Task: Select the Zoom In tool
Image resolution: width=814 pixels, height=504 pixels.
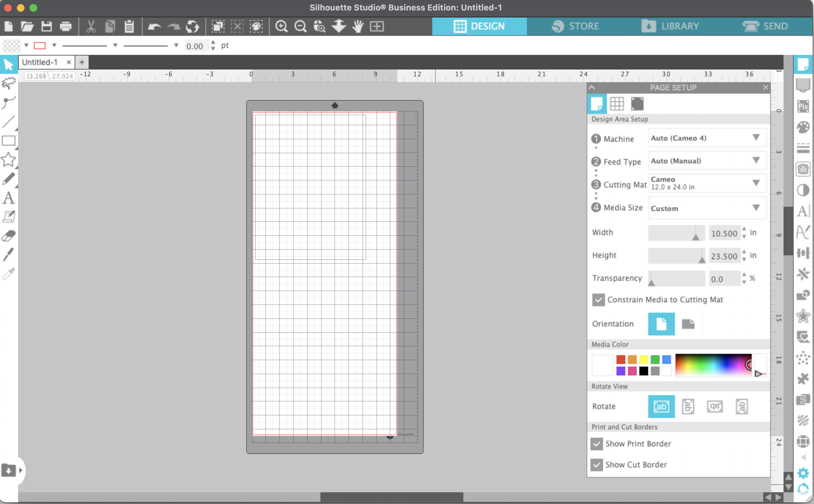Action: tap(282, 26)
